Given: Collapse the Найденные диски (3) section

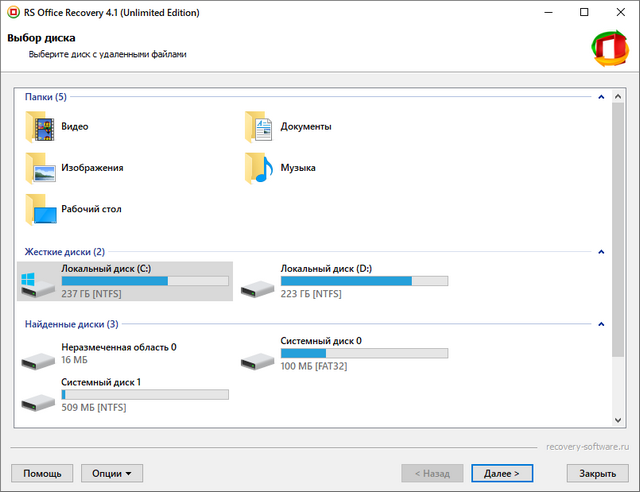Looking at the screenshot, I should pyautogui.click(x=601, y=324).
